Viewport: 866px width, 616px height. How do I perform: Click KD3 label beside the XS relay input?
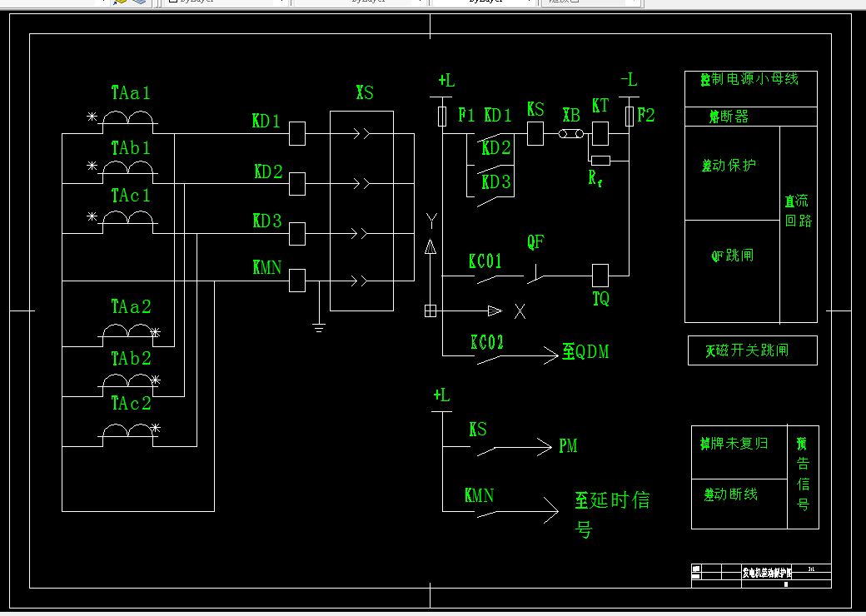tap(267, 221)
